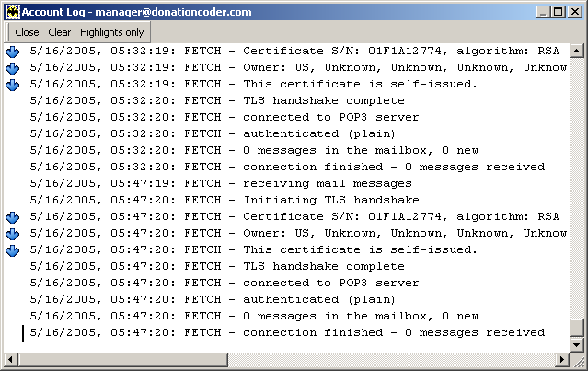Image resolution: width=588 pixels, height=371 pixels.
Task: Click blue arrow beside 05:32:19 self-issued line
Action: pyautogui.click(x=12, y=85)
